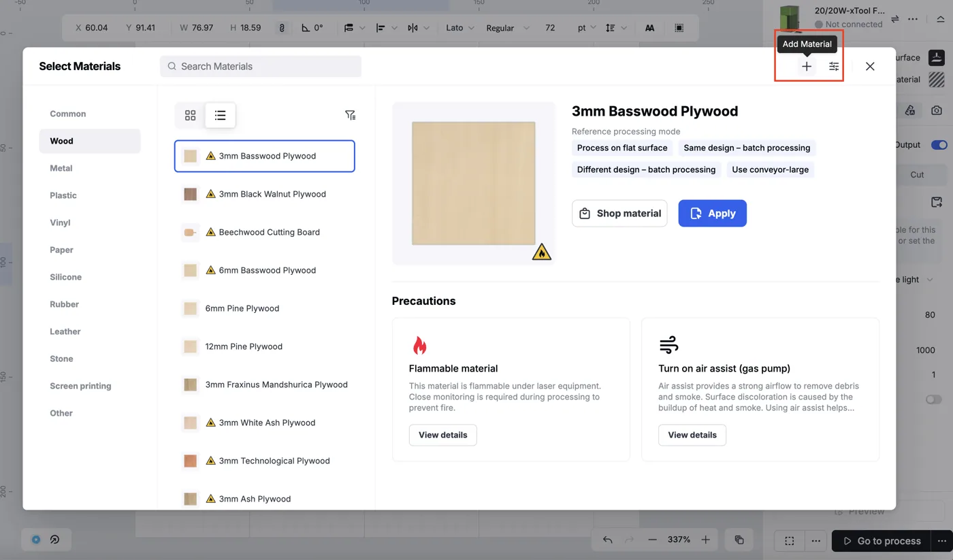Open the font family Lato dropdown
The image size is (953, 560).
click(x=459, y=28)
